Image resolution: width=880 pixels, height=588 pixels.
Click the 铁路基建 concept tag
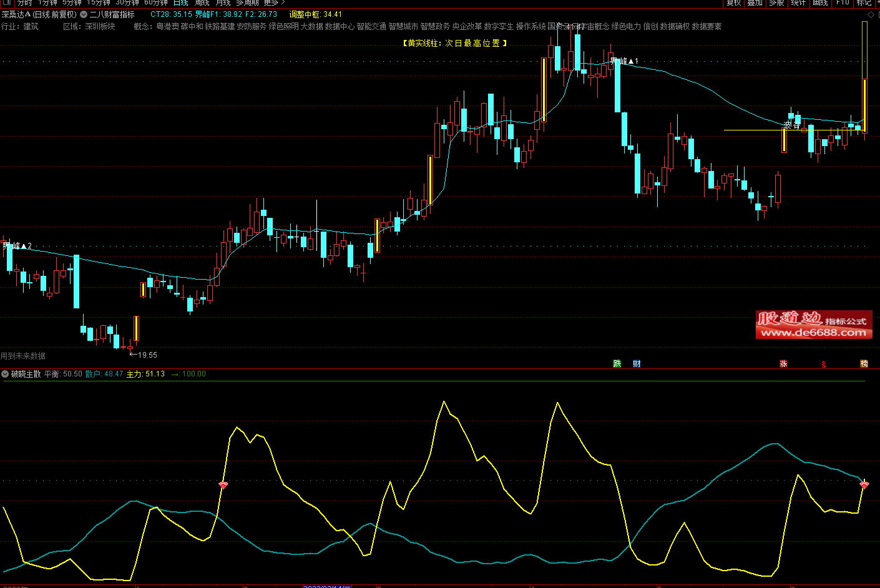(x=220, y=26)
